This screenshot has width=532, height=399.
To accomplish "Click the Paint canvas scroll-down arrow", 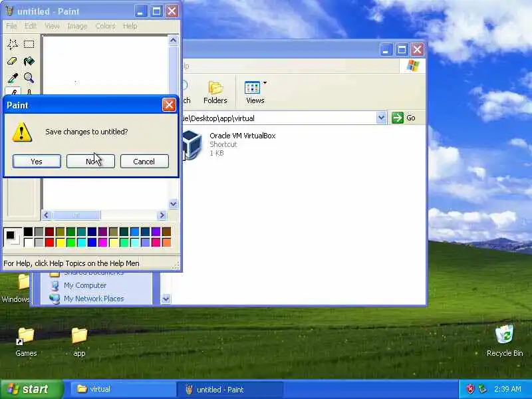I will (x=174, y=204).
